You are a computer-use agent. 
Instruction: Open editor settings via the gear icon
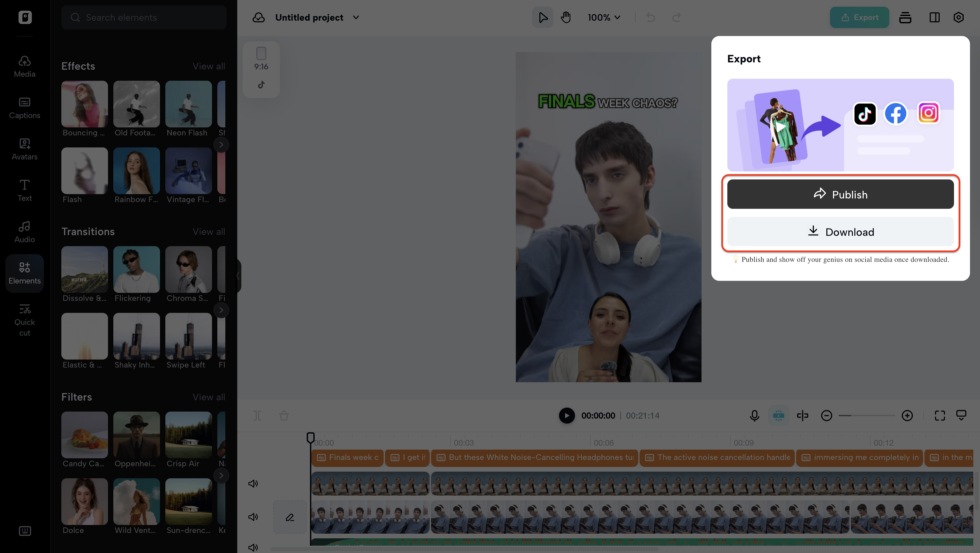click(959, 17)
